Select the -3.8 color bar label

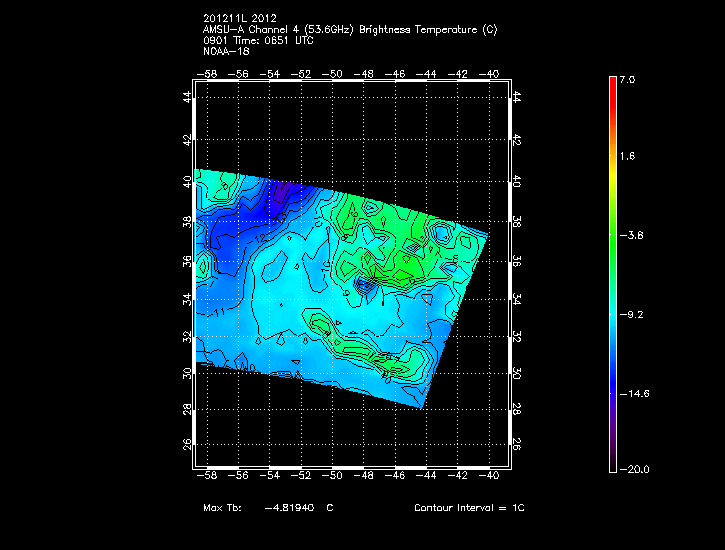click(630, 236)
